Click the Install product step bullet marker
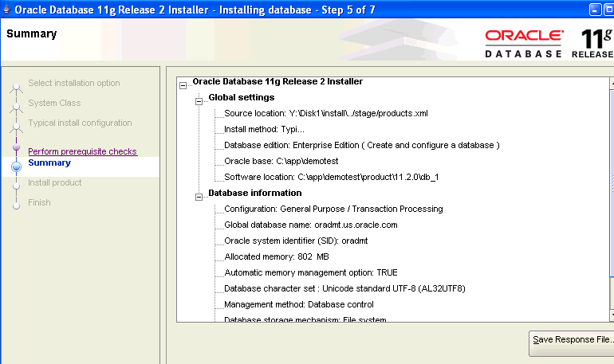The width and height of the screenshot is (614, 364). 17,186
